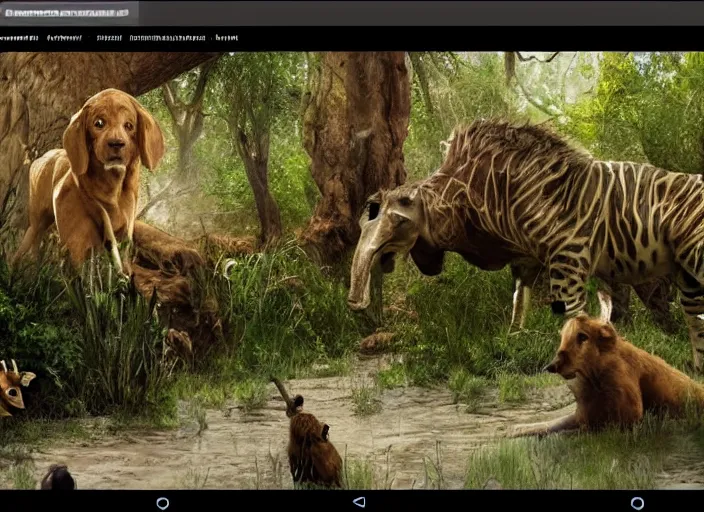Select the open tab in the top bar
Screen dimensions: 704x512
69,13
